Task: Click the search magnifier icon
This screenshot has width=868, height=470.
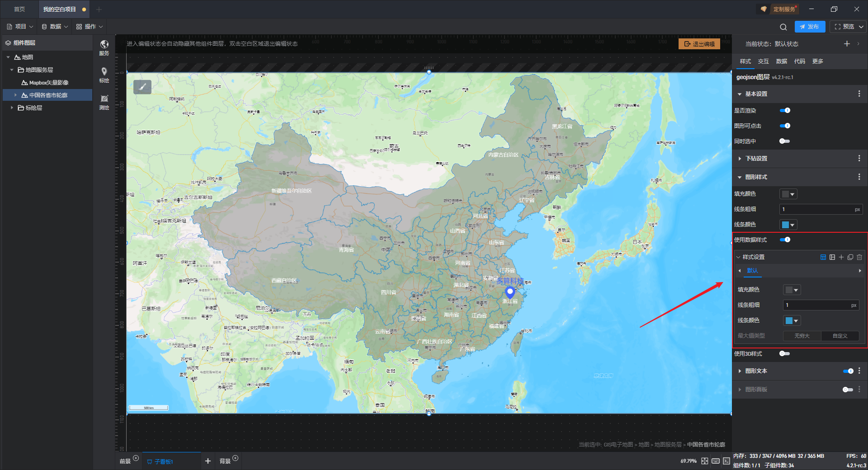Action: tap(783, 27)
